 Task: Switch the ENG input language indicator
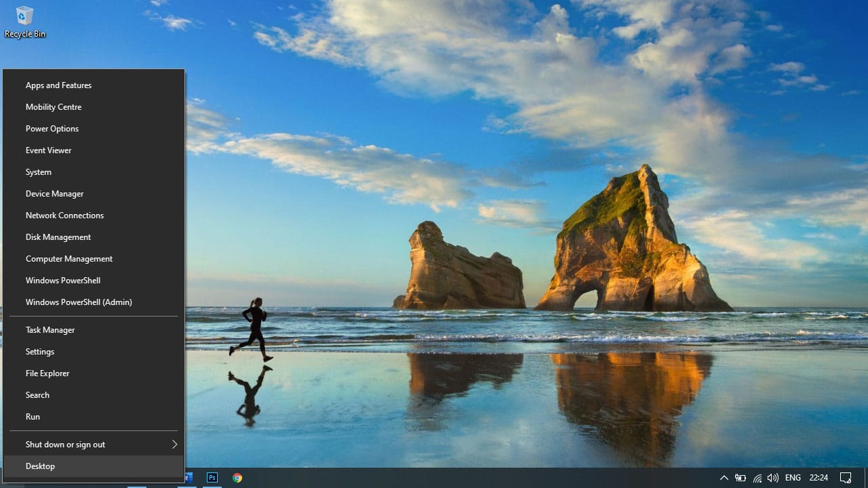(x=793, y=478)
